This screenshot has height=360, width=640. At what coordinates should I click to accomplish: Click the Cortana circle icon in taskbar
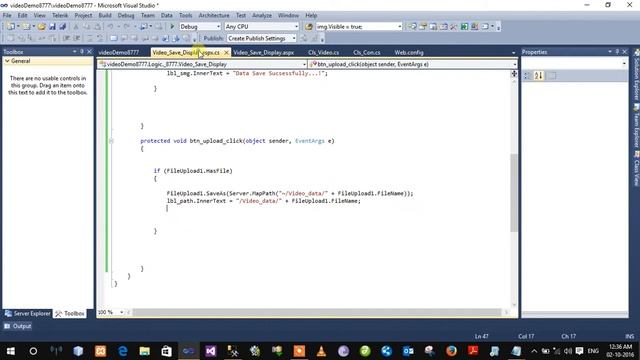coord(33,351)
